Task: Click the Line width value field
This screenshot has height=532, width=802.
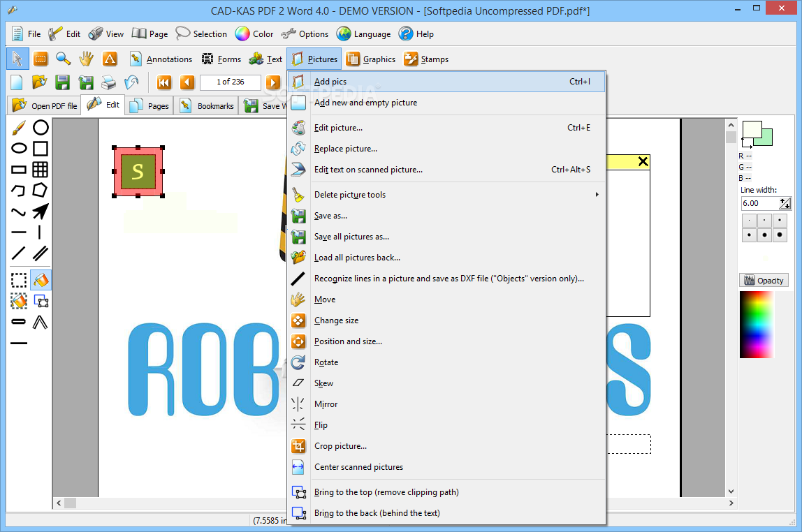Action: 759,203
